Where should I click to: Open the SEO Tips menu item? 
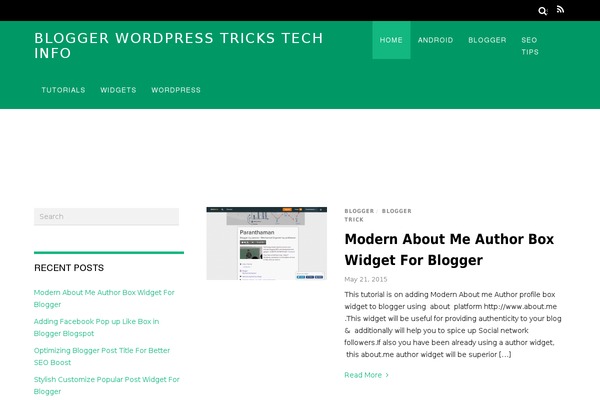[530, 46]
